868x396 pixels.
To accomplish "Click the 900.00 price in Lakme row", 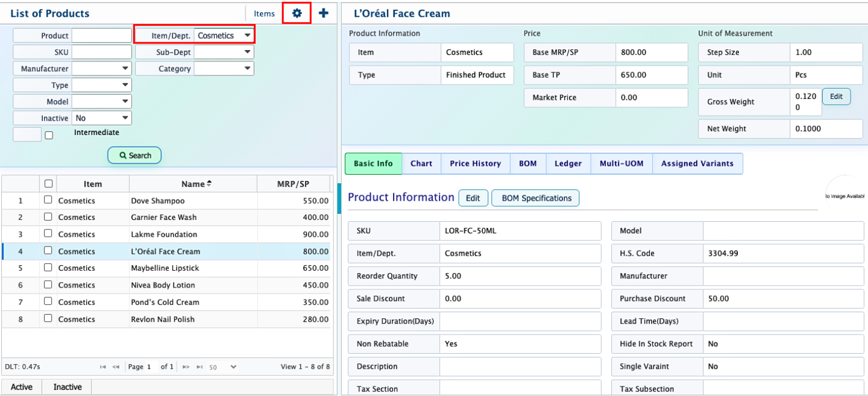I will tap(316, 234).
